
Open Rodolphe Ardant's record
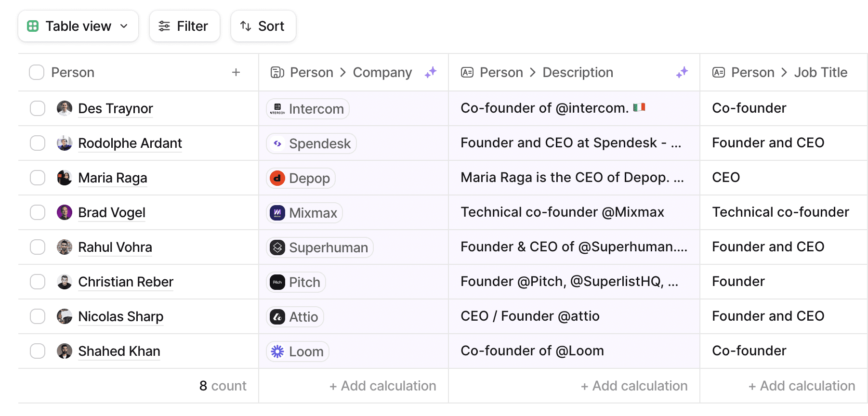pos(130,143)
